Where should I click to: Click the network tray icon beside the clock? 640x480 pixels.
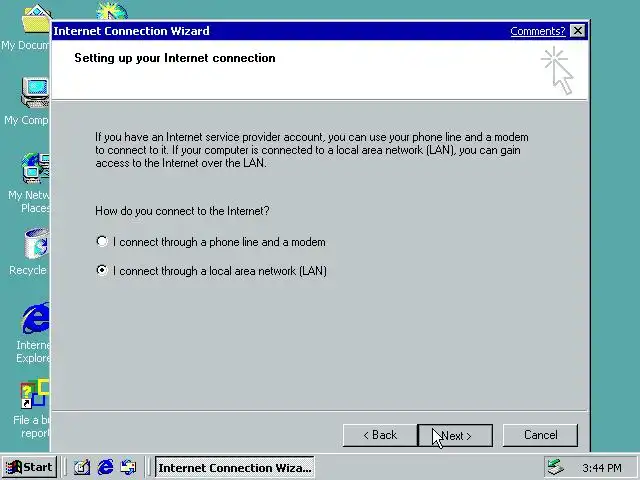pyautogui.click(x=556, y=467)
